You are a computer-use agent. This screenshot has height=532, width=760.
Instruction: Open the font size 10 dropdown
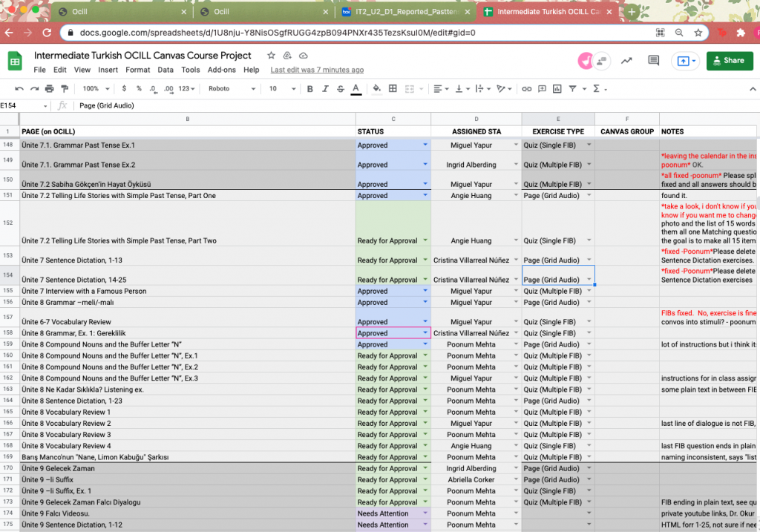tap(282, 89)
